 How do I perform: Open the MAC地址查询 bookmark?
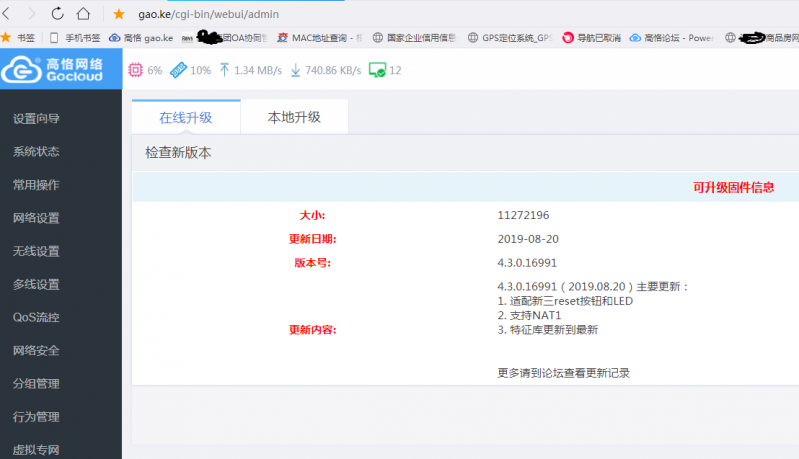pos(319,38)
